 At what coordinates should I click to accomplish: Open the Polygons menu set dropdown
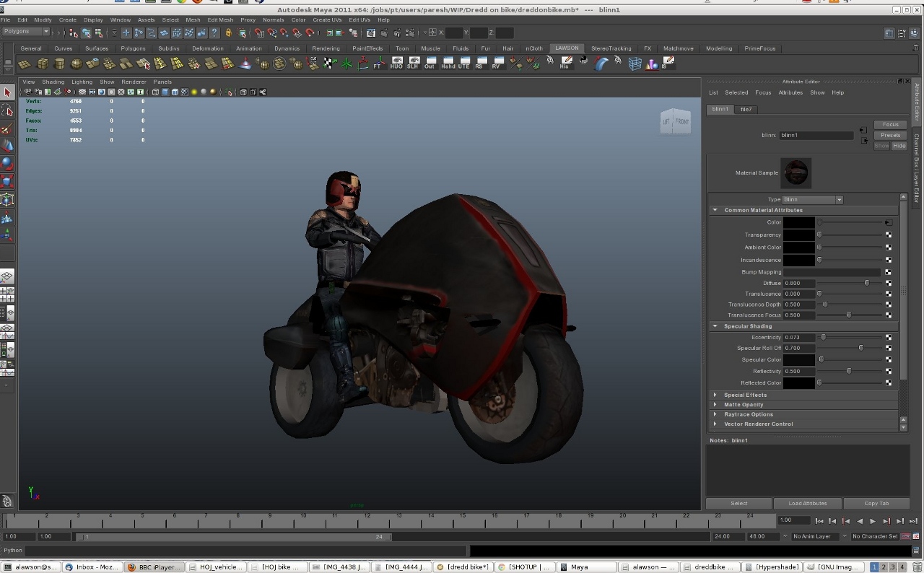(26, 32)
